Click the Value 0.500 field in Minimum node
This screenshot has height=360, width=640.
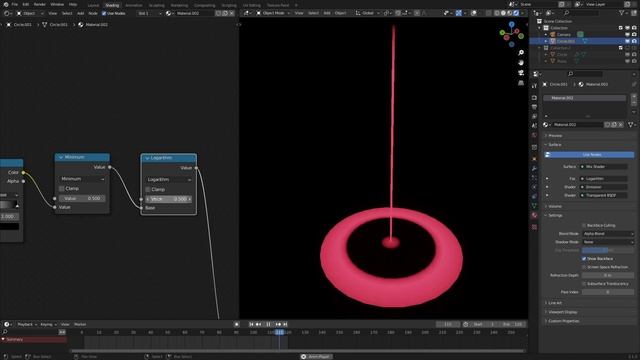[x=82, y=198]
